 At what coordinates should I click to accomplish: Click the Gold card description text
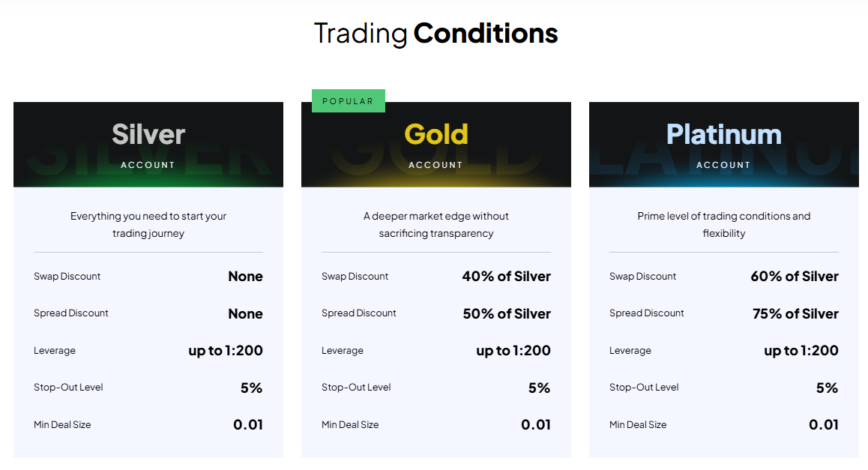[x=435, y=224]
